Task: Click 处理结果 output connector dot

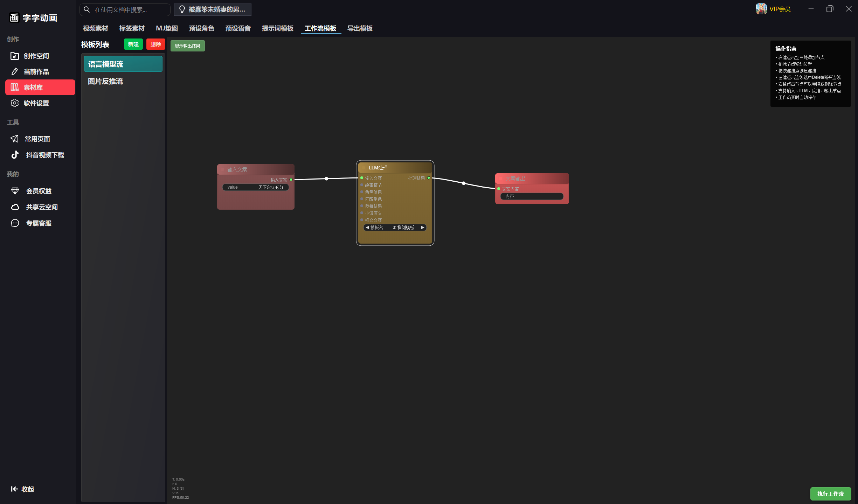Action: point(429,178)
